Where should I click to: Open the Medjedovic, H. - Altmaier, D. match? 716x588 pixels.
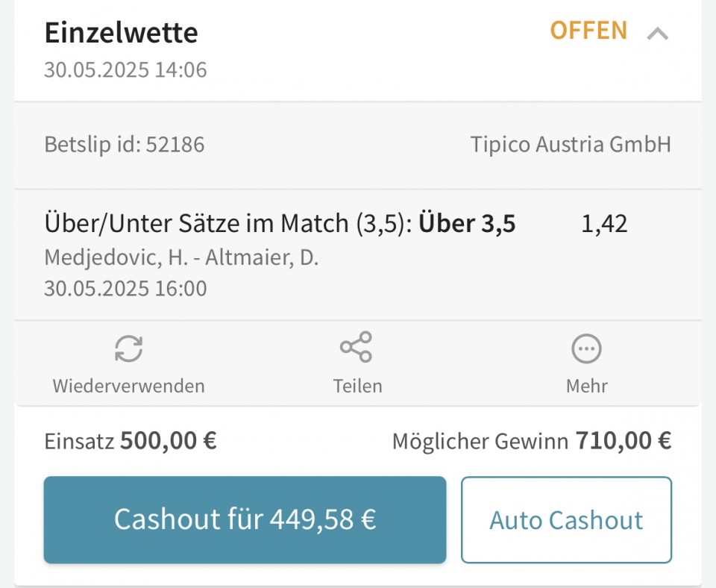pos(181,257)
